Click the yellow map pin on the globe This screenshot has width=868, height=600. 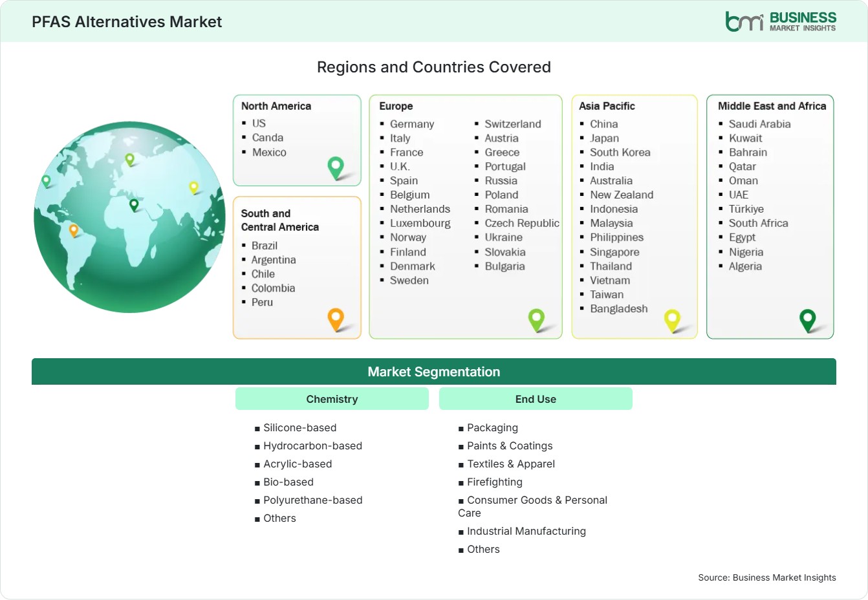193,187
